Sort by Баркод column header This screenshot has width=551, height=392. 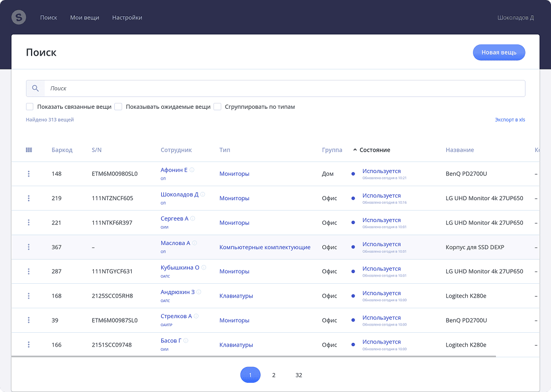62,150
